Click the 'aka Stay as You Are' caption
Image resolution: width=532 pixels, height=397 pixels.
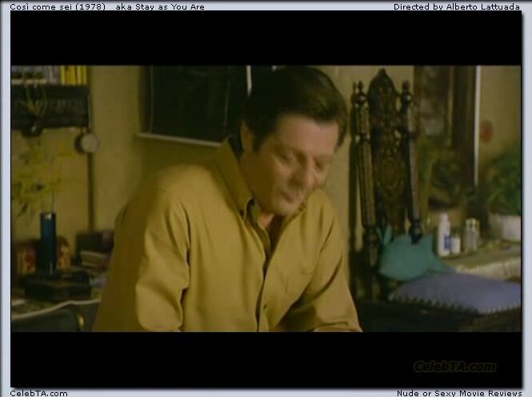coord(160,6)
